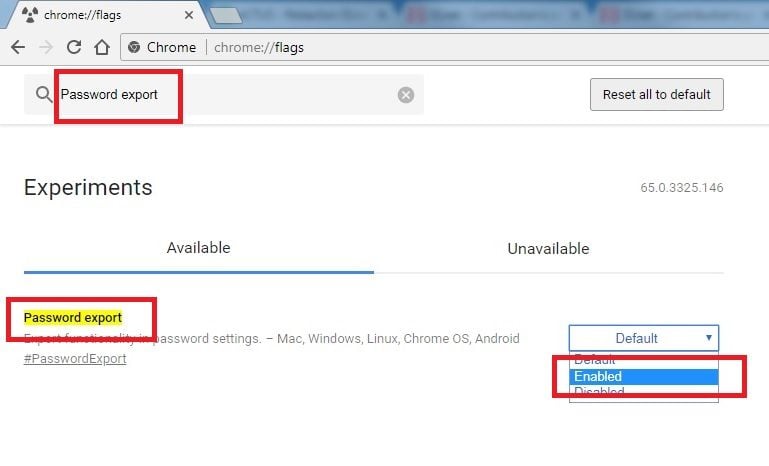Image resolution: width=769 pixels, height=466 pixels.
Task: Switch to the Unavailable tab
Action: point(548,249)
